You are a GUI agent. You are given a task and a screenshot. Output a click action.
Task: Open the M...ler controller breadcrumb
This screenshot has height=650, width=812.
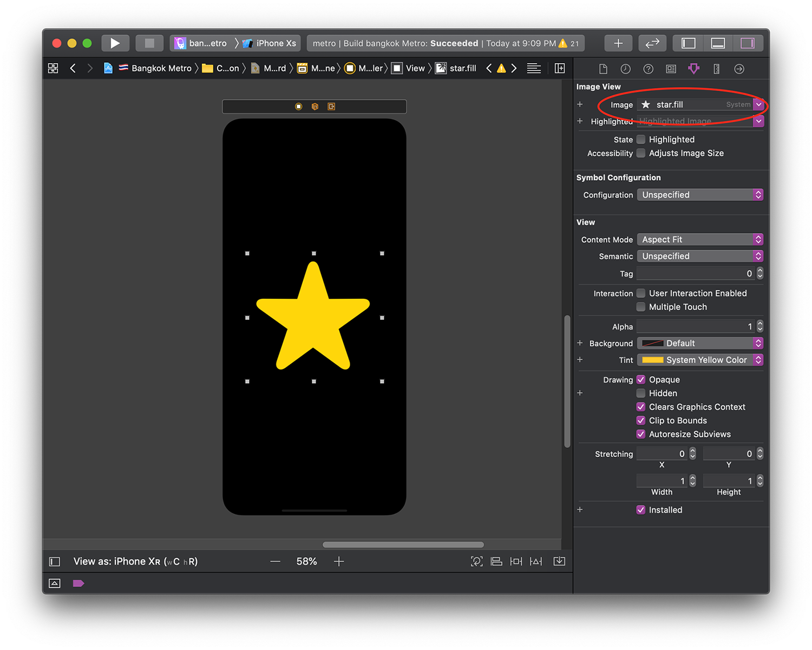[x=364, y=68]
